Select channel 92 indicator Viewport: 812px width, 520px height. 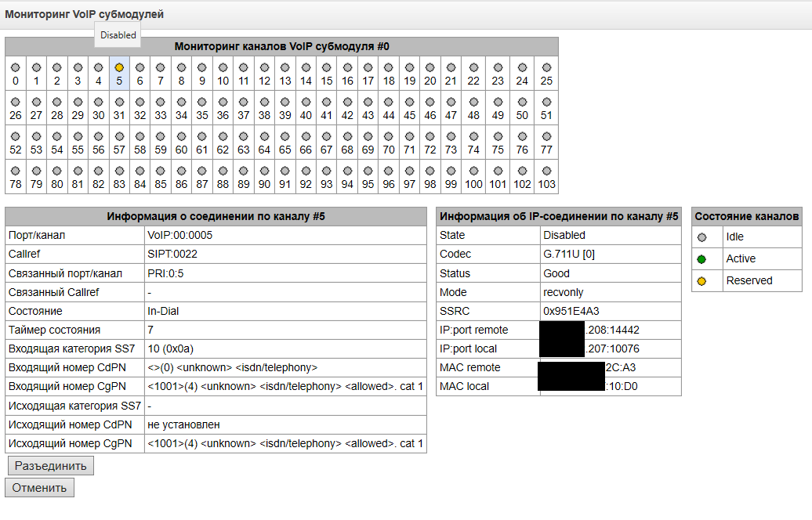[x=306, y=171]
